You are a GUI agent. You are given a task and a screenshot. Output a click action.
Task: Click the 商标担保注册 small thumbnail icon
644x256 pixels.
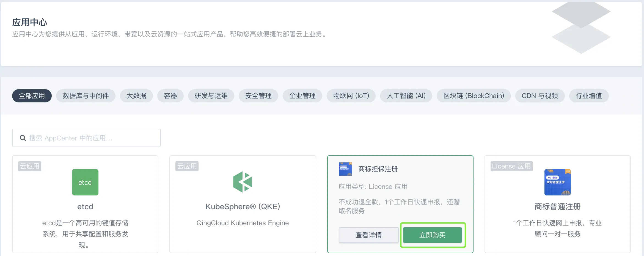pos(345,169)
